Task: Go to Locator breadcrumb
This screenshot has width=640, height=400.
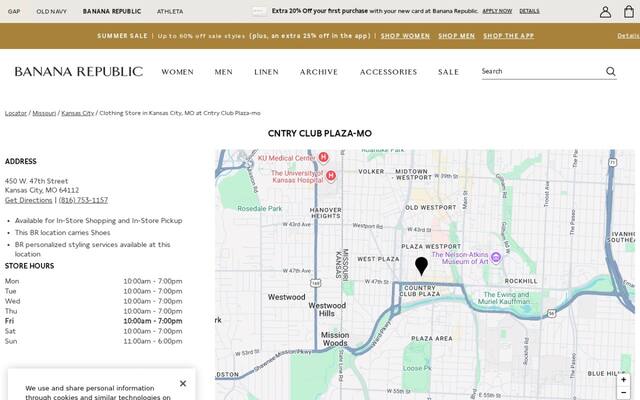Action: 16,113
